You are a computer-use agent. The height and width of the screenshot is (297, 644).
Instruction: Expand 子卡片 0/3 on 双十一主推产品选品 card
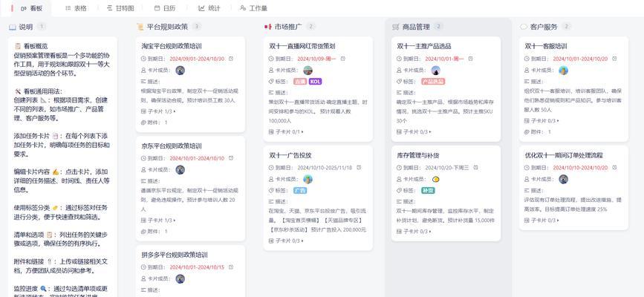pyautogui.click(x=414, y=132)
